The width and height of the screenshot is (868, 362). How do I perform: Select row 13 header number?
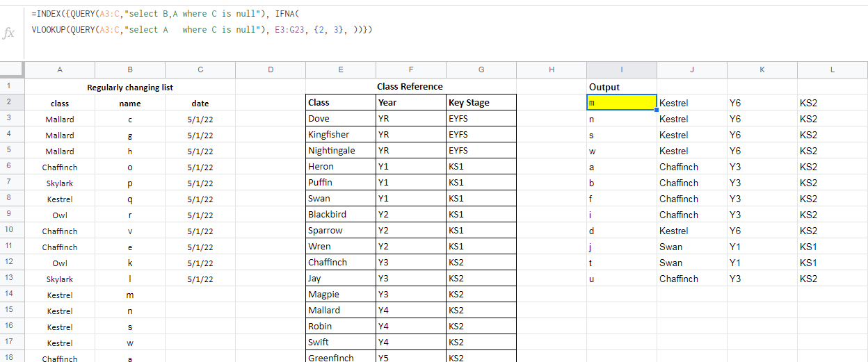(12, 278)
